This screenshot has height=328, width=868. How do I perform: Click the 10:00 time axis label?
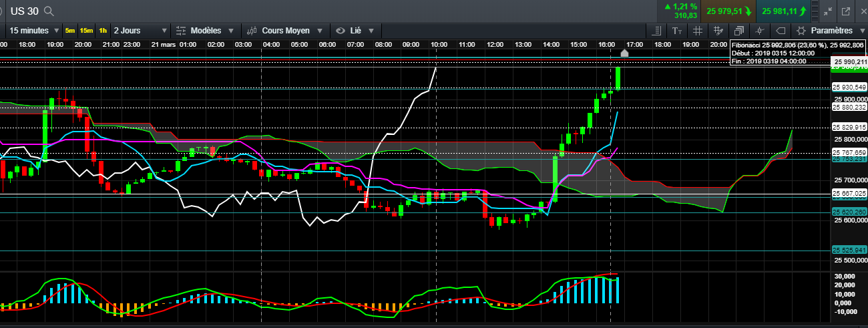click(x=439, y=44)
